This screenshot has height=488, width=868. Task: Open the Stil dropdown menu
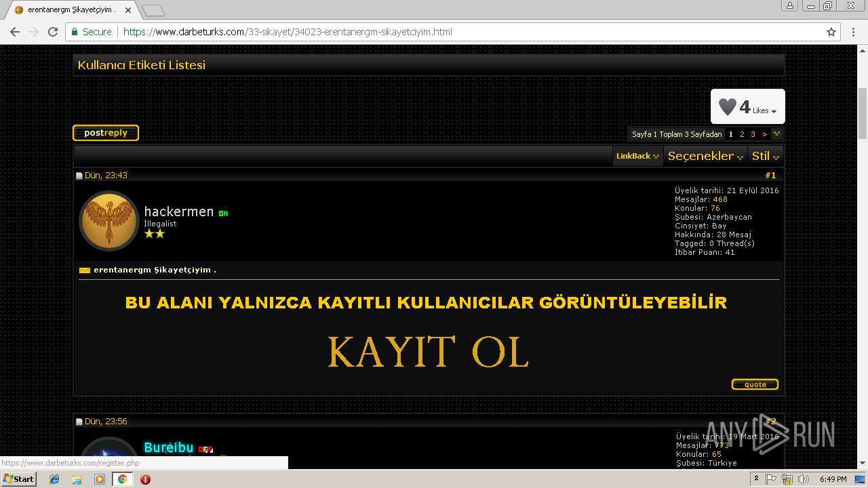[766, 156]
